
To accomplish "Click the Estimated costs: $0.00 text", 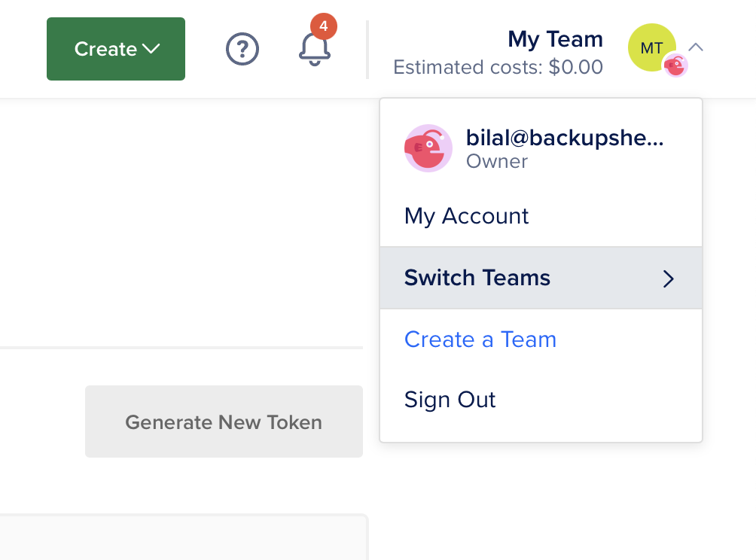I will pyautogui.click(x=498, y=68).
